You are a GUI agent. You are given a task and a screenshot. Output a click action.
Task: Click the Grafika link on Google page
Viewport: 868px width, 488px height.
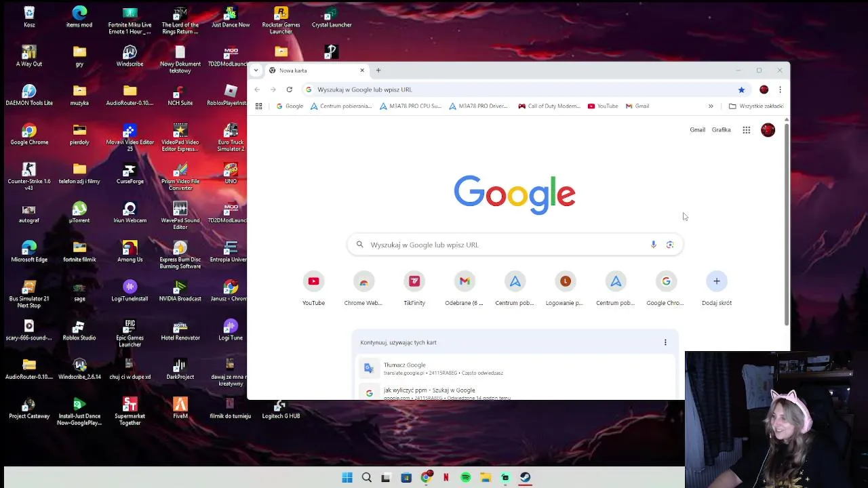[721, 130]
